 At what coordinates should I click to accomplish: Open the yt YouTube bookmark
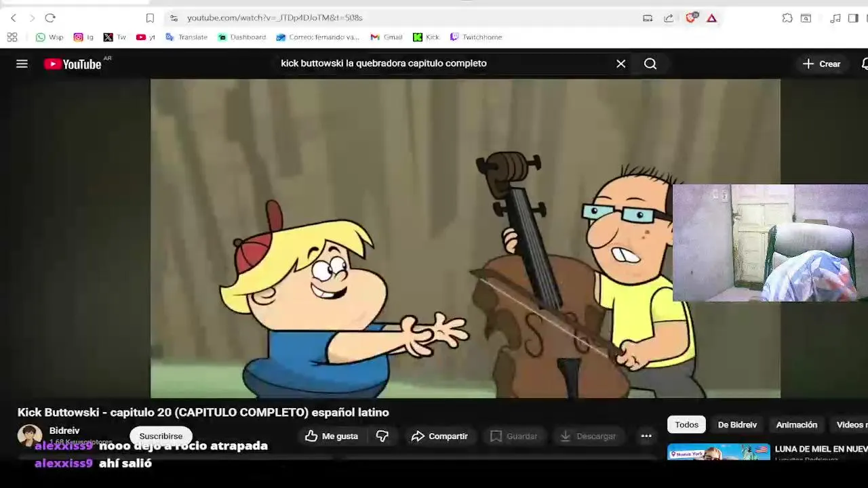click(x=146, y=37)
